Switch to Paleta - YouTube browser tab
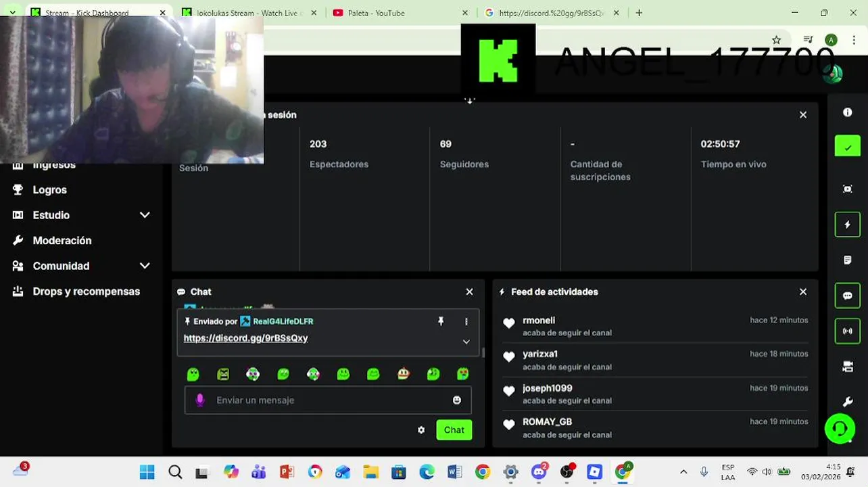Viewport: 868px width, 487px height. 399,13
